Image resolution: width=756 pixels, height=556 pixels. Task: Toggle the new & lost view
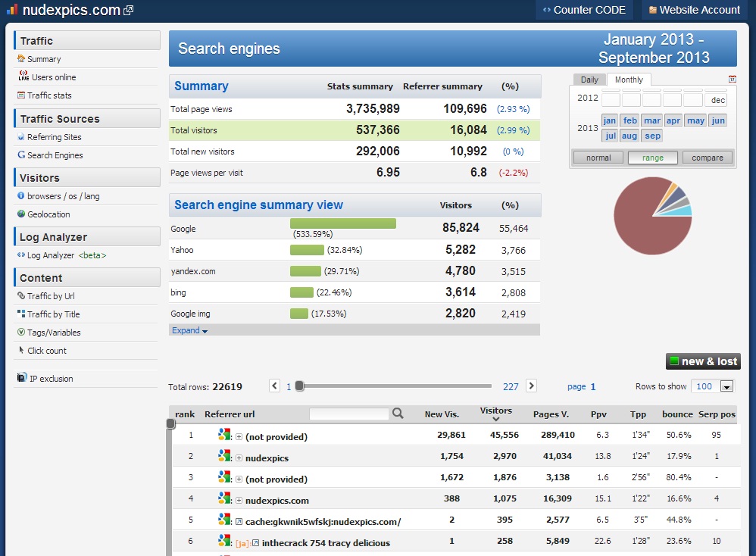point(704,361)
